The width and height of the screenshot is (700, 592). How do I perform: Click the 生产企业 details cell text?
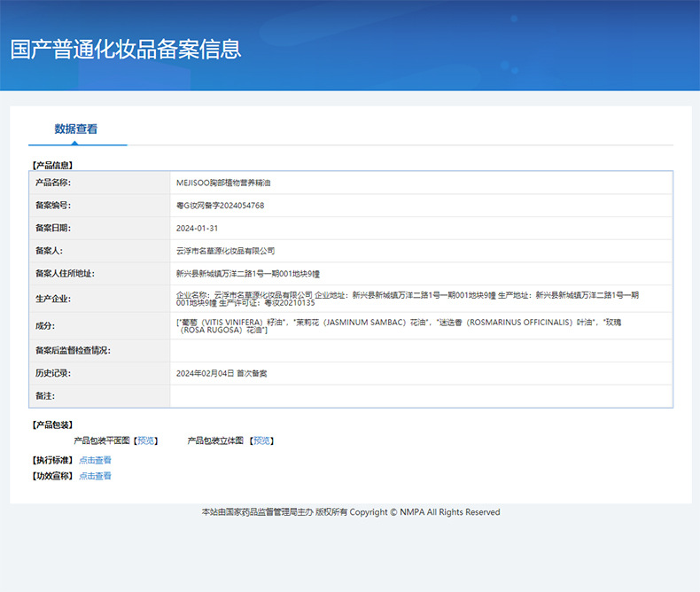pyautogui.click(x=407, y=299)
